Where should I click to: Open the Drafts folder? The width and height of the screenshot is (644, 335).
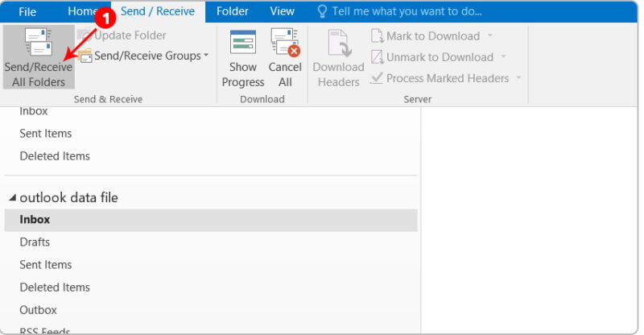(x=35, y=242)
